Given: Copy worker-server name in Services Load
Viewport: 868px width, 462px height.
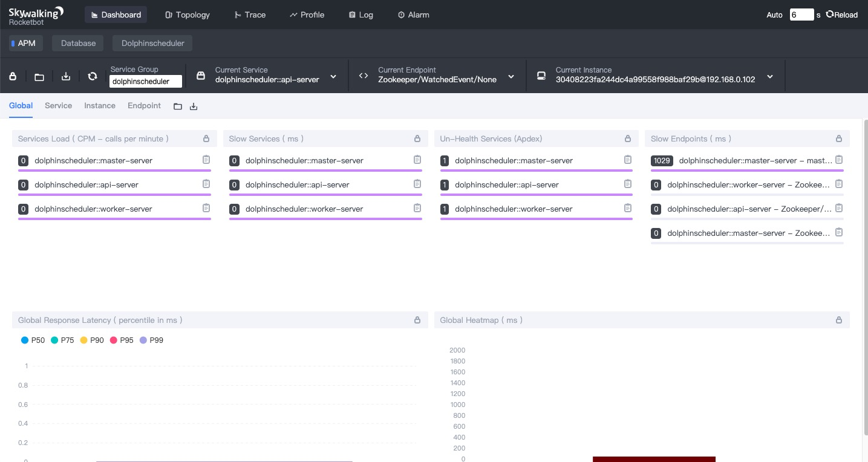Looking at the screenshot, I should click(206, 208).
